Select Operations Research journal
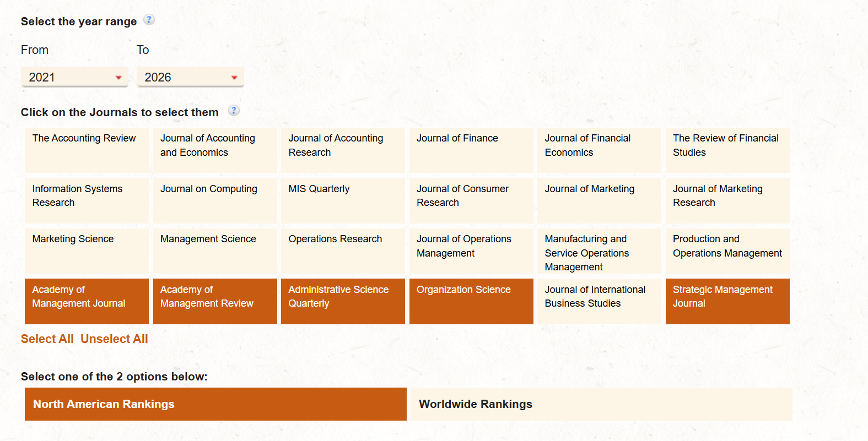This screenshot has height=441, width=868. tap(343, 251)
